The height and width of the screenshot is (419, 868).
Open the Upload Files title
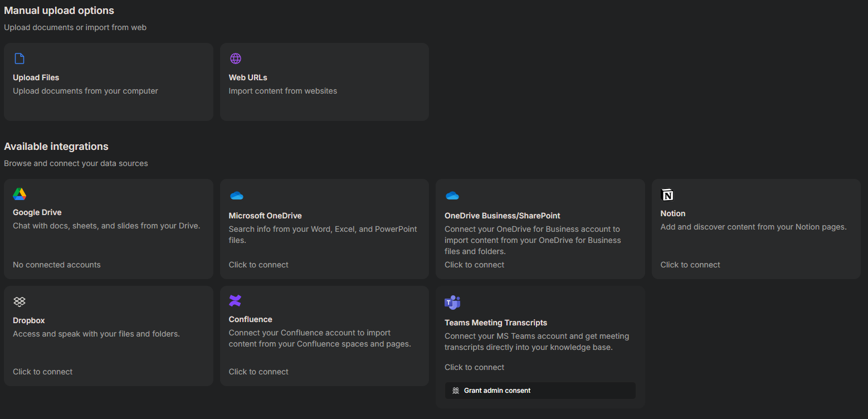(x=36, y=77)
